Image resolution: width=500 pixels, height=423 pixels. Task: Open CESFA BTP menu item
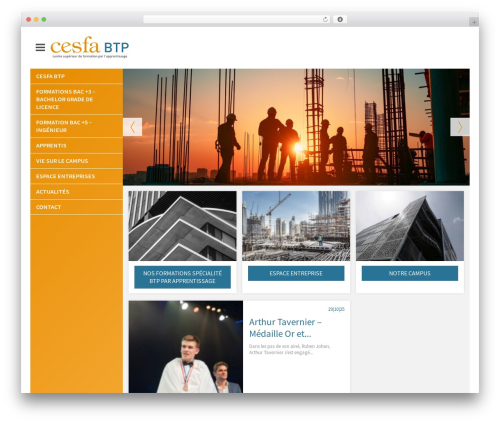77,76
